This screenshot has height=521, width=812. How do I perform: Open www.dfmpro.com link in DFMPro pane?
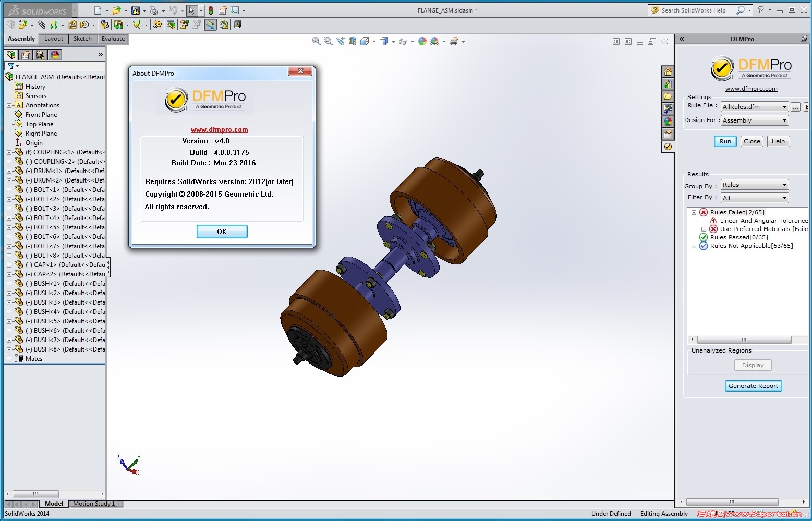pos(752,89)
